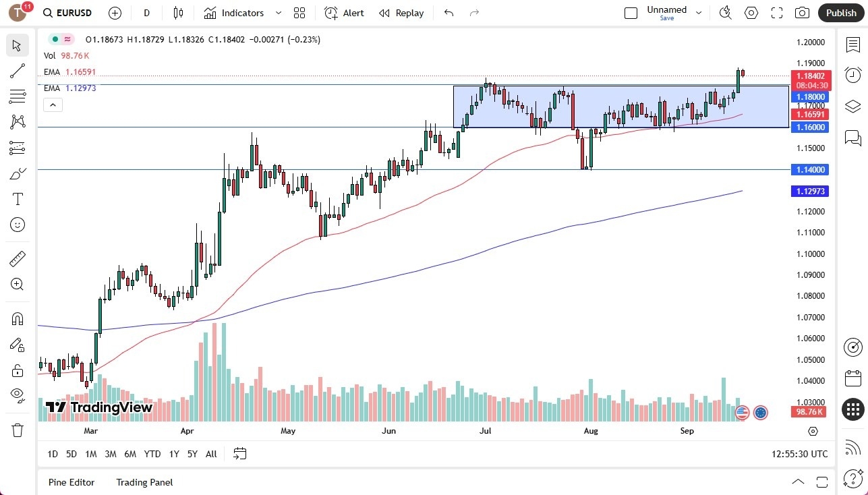Open the Alerts panel clock icon

[852, 75]
